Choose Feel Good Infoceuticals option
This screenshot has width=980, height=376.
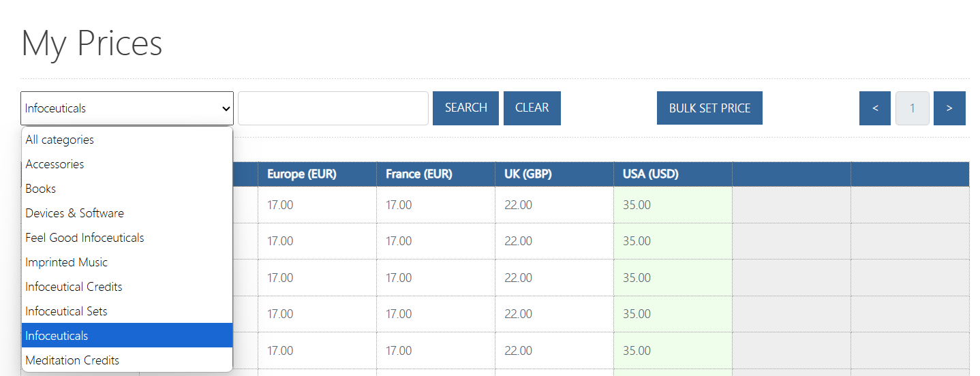(x=127, y=238)
